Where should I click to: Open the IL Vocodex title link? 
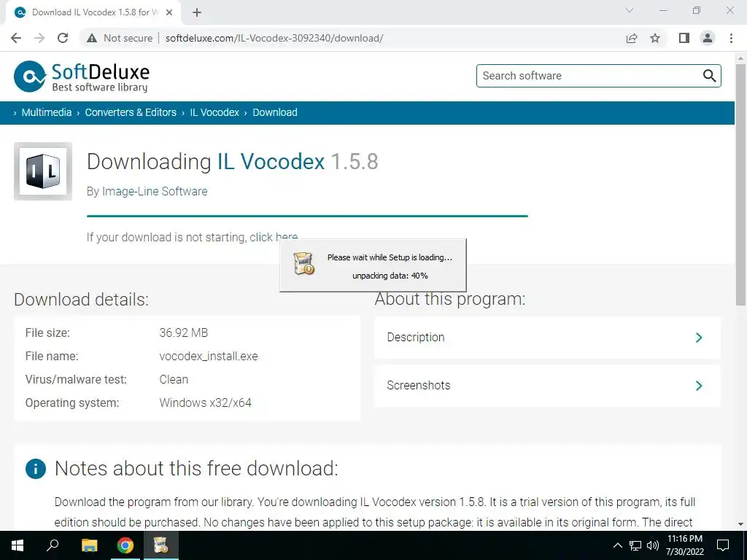(x=271, y=161)
